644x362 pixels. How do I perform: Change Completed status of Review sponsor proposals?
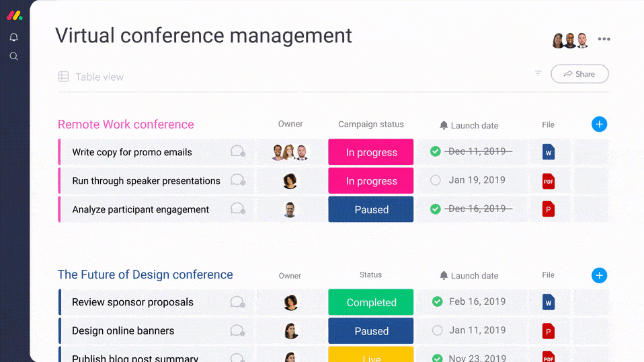point(371,302)
